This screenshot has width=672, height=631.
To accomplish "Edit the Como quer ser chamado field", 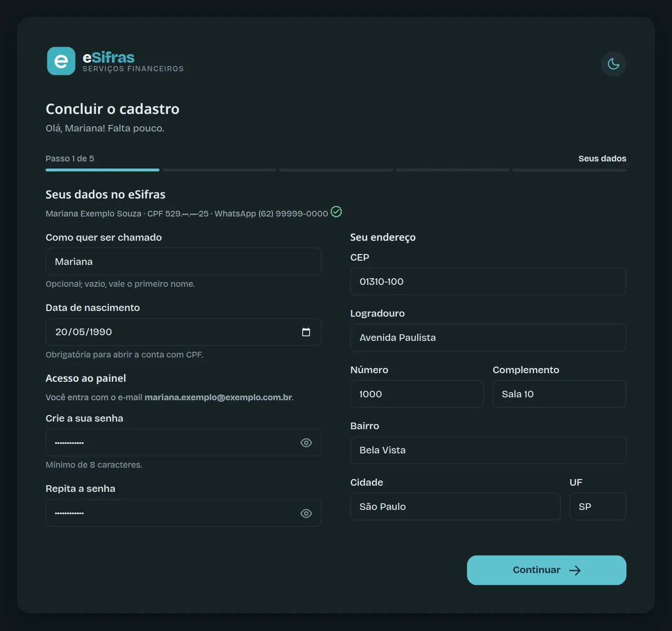I will 184,262.
